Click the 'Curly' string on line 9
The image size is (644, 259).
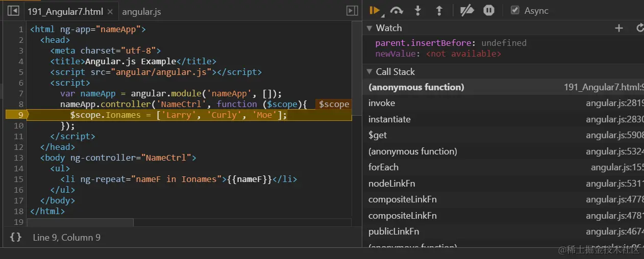(x=225, y=115)
